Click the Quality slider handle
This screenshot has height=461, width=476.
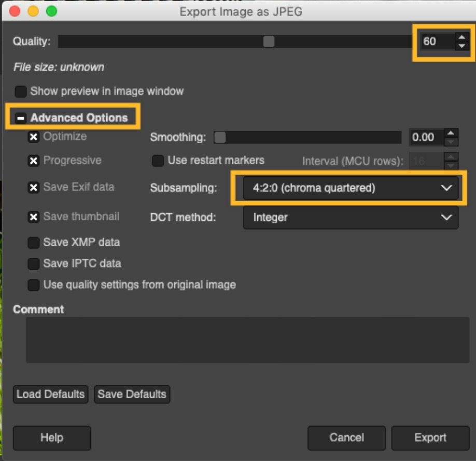(x=269, y=42)
